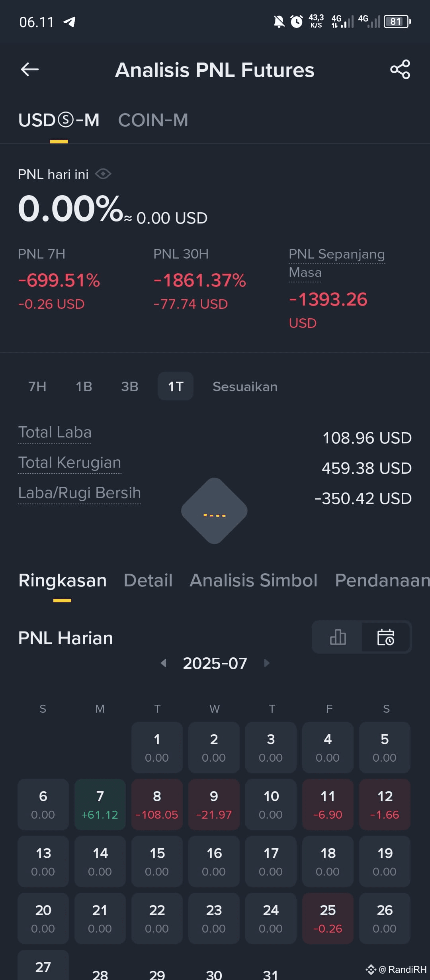Open the Detail tab

point(148,580)
